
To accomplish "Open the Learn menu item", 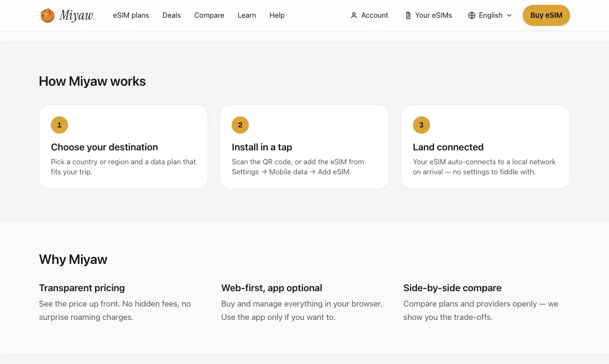I will tap(247, 15).
